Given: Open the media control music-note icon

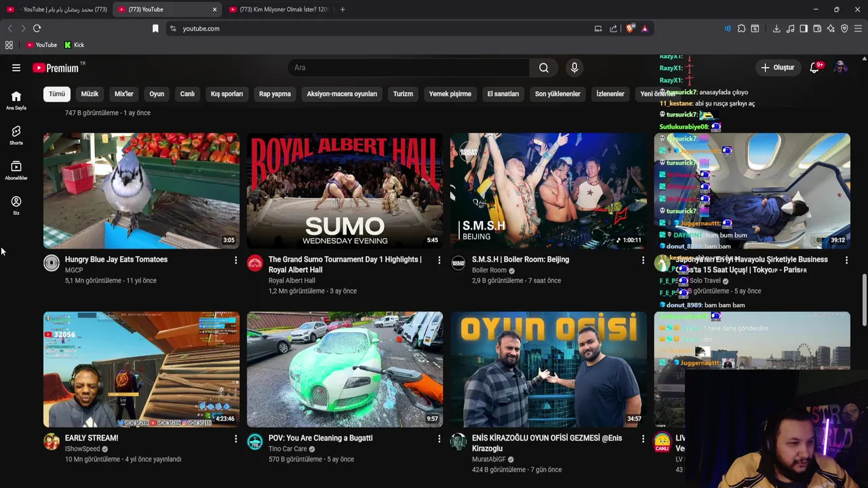Looking at the screenshot, I should 790,28.
